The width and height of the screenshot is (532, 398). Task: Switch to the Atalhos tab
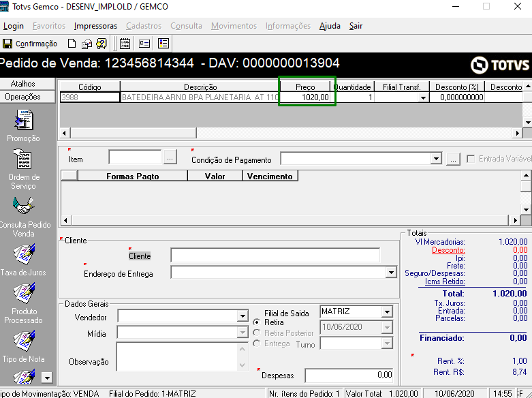(27, 84)
